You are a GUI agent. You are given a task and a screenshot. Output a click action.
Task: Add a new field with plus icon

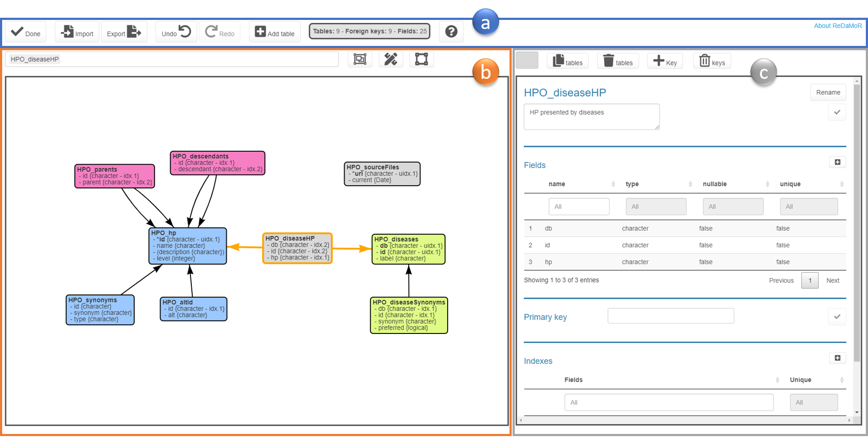[838, 162]
